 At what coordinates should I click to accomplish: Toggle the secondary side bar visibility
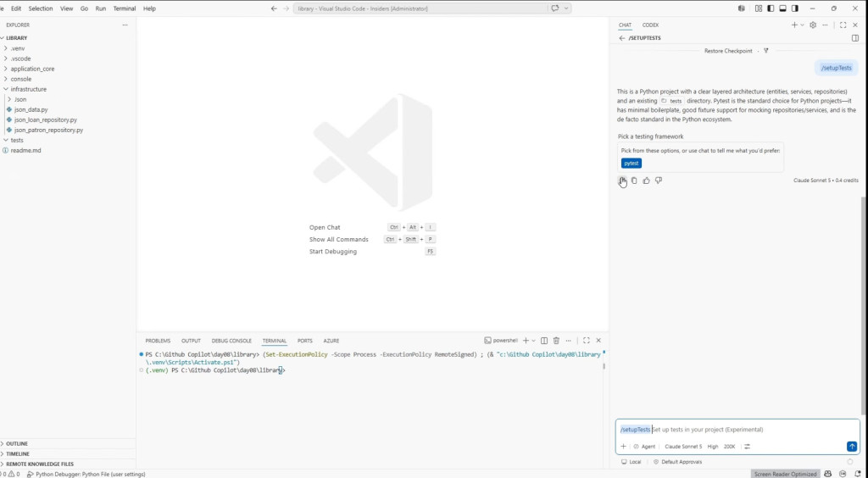[795, 8]
